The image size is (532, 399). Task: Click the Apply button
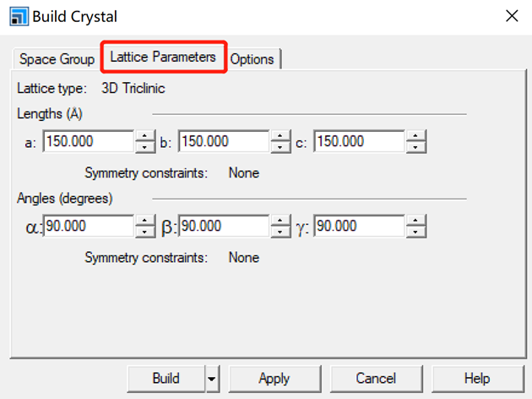[x=274, y=379]
